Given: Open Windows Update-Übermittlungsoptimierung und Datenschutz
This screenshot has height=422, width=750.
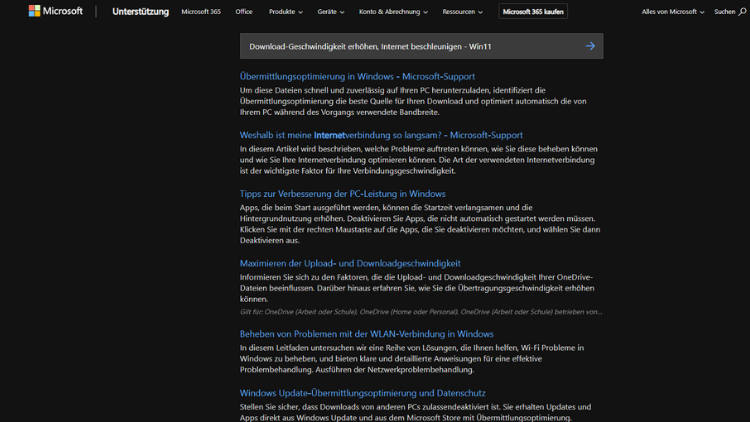Looking at the screenshot, I should pos(363,393).
